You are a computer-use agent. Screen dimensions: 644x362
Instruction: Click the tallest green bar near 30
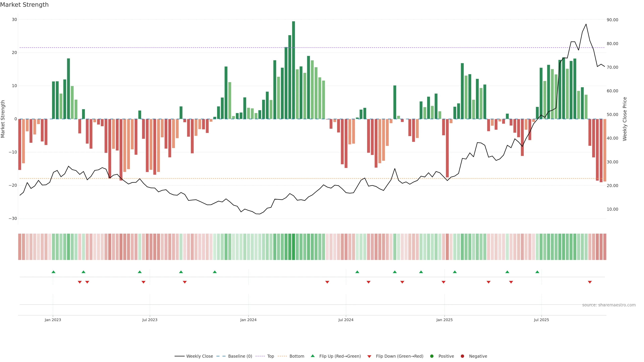[293, 70]
